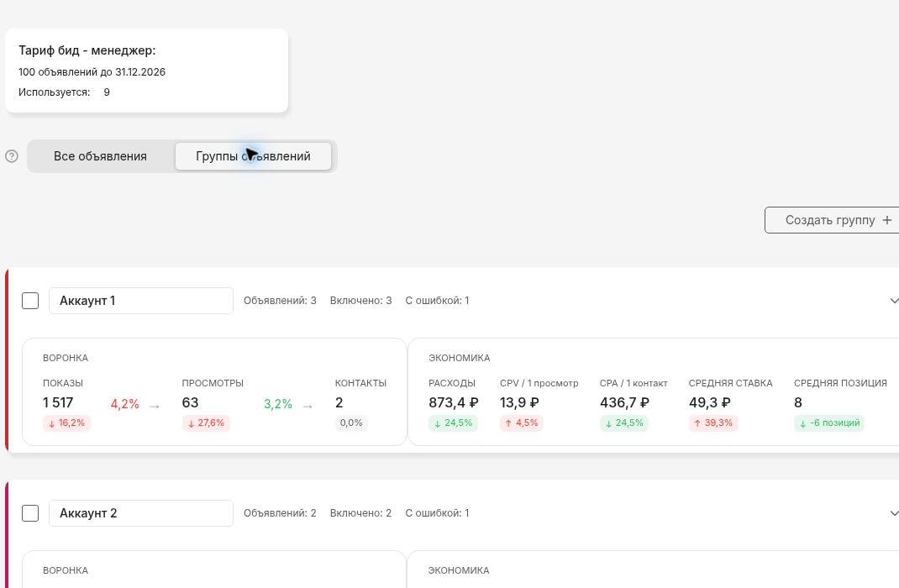This screenshot has height=588, width=899.
Task: Expand the Аккаунт 2 group chevron
Action: [894, 513]
